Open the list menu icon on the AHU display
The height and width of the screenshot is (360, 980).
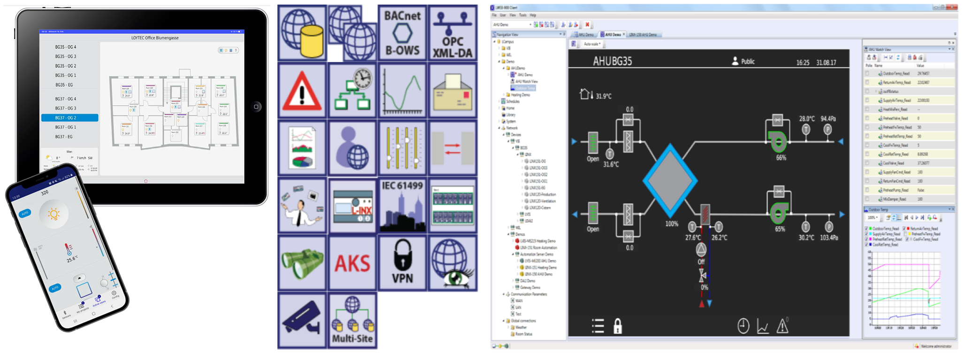pyautogui.click(x=598, y=326)
